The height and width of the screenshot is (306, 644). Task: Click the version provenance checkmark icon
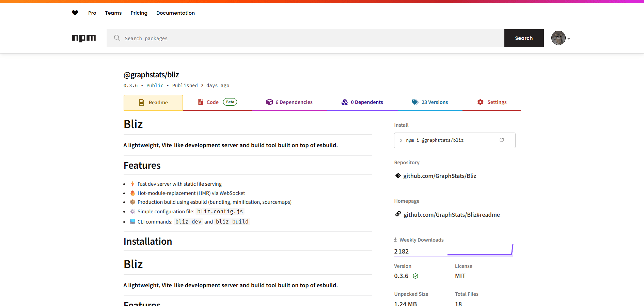pos(415,276)
